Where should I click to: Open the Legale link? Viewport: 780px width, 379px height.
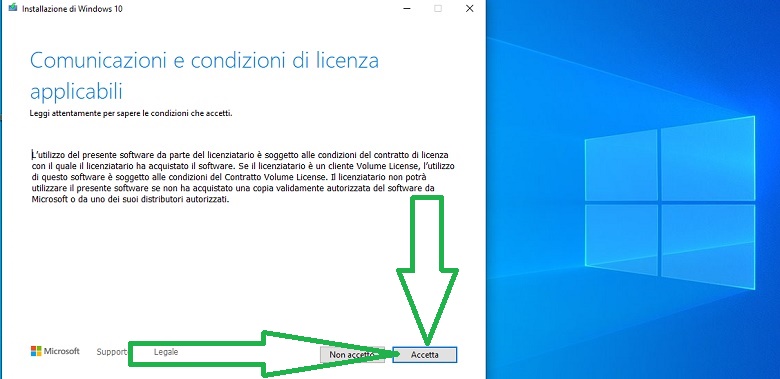pyautogui.click(x=166, y=352)
